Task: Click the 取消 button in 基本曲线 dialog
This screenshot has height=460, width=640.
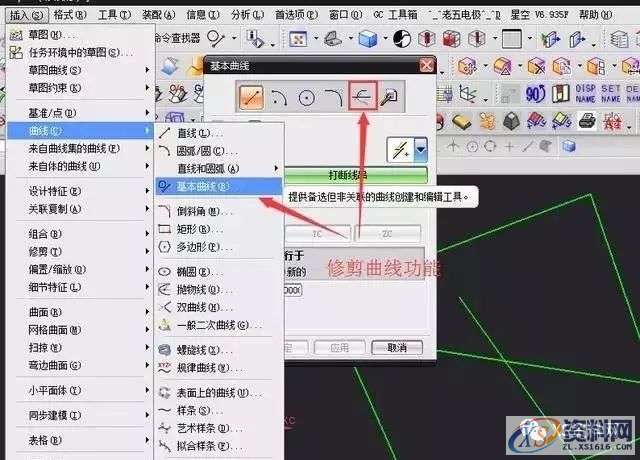Action: (x=397, y=348)
